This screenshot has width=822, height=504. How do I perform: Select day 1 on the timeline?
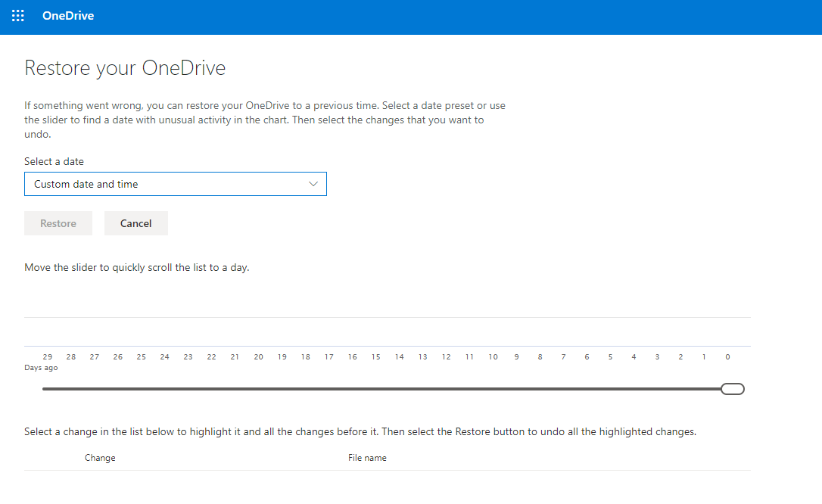(704, 357)
